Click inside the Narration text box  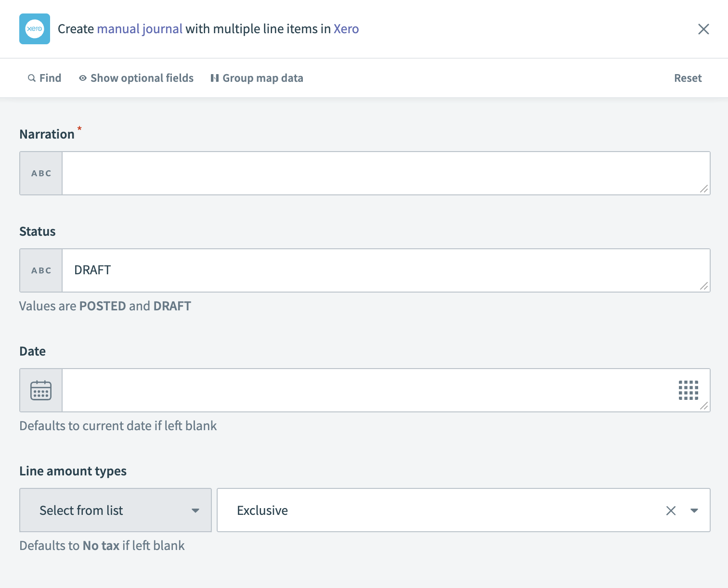385,173
